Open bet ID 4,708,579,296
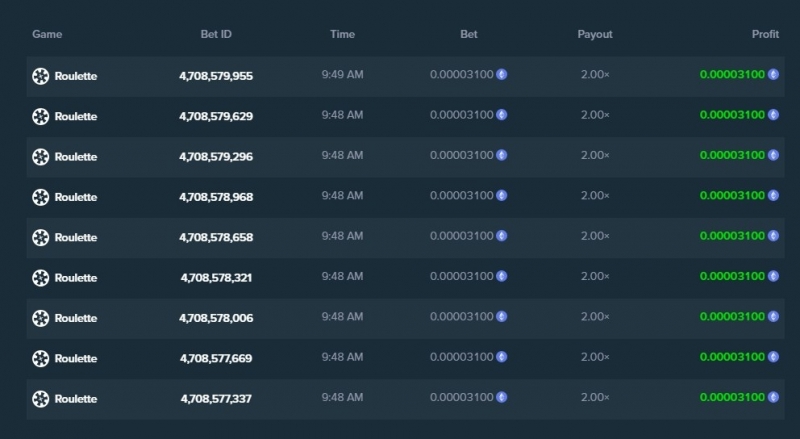The width and height of the screenshot is (800, 439). point(216,157)
